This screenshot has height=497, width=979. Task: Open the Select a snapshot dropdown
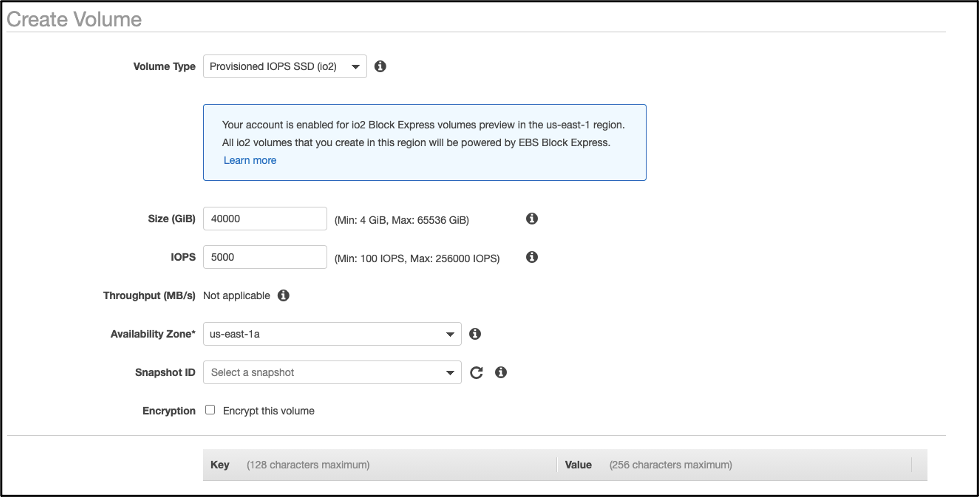coord(332,372)
